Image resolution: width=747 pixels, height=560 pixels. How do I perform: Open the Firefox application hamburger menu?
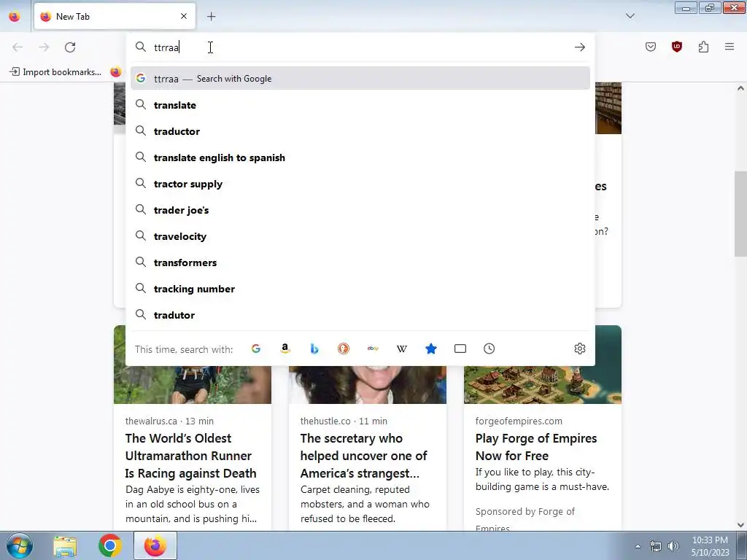729,47
